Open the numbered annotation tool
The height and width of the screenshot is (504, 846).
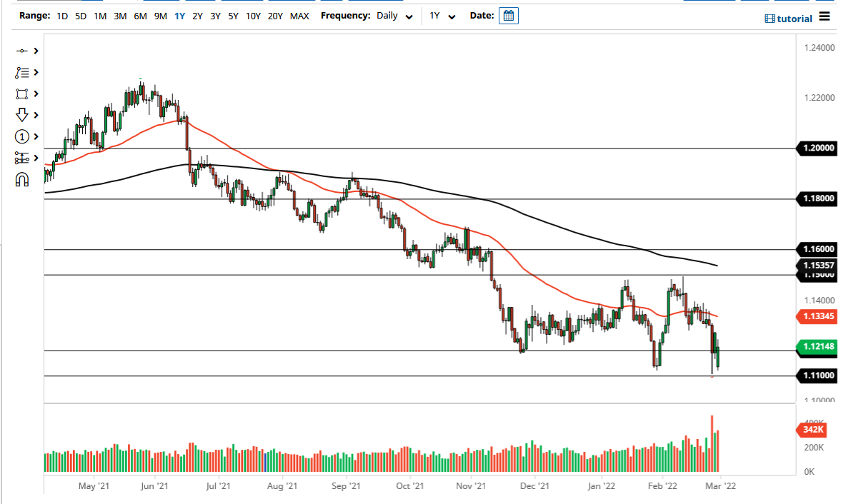(x=21, y=136)
